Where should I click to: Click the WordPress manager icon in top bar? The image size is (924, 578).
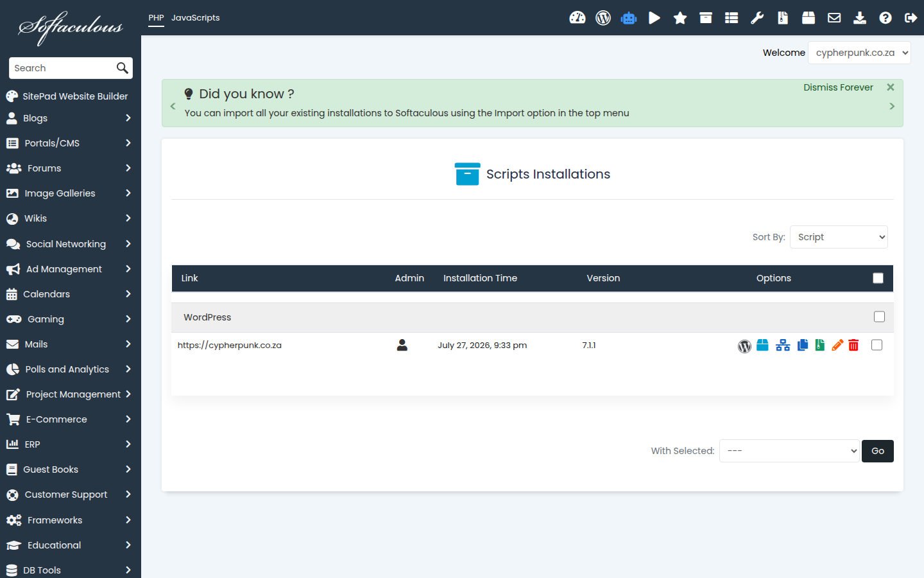click(603, 18)
